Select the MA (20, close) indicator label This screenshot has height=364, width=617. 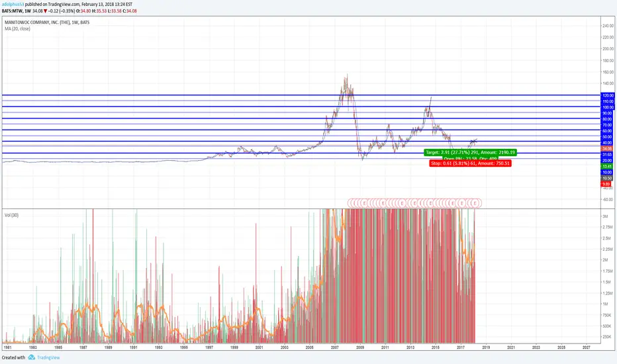tap(17, 28)
